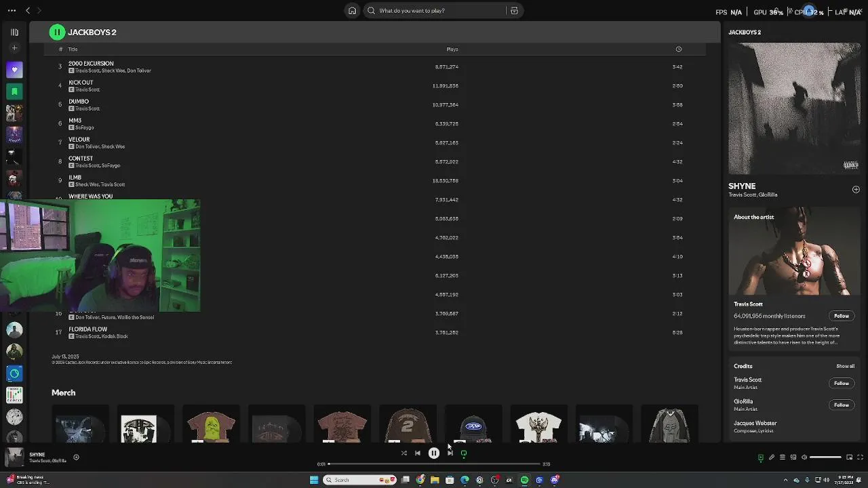Open Kodak Black artist link
Image resolution: width=868 pixels, height=488 pixels.
pyautogui.click(x=115, y=336)
